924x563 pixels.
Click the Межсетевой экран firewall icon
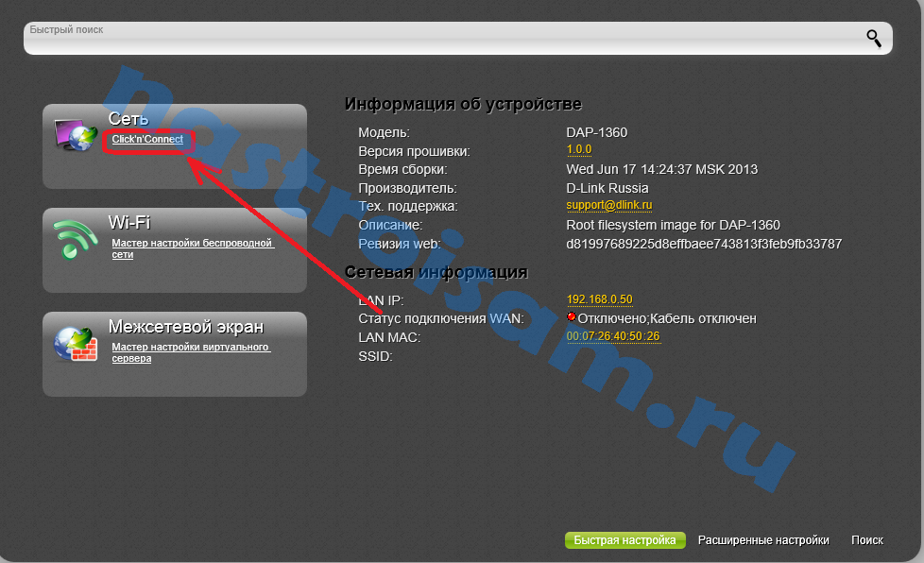tap(76, 344)
